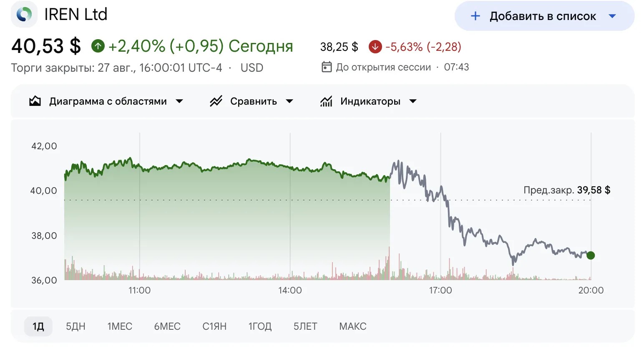Select the 6МЕС range tab
This screenshot has width=644, height=351.
pyautogui.click(x=167, y=326)
